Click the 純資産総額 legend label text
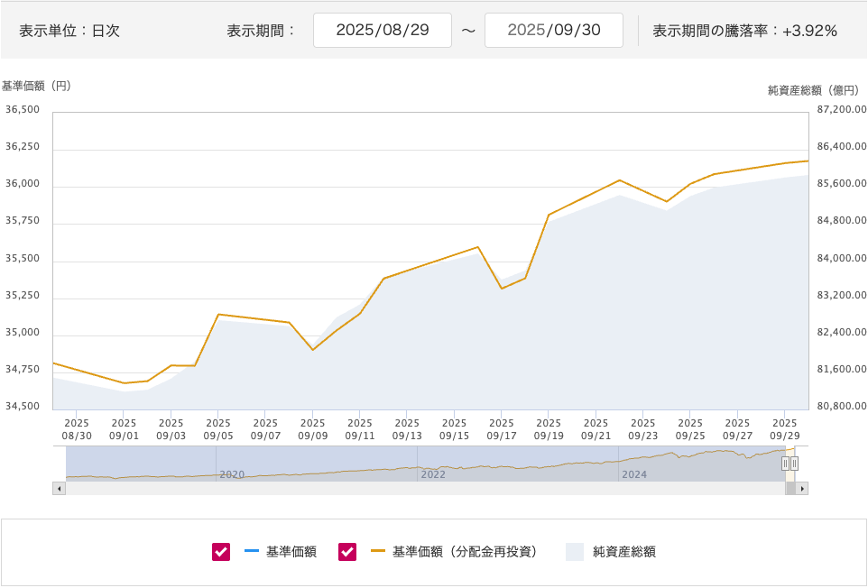Image resolution: width=868 pixels, height=588 pixels. tap(623, 552)
